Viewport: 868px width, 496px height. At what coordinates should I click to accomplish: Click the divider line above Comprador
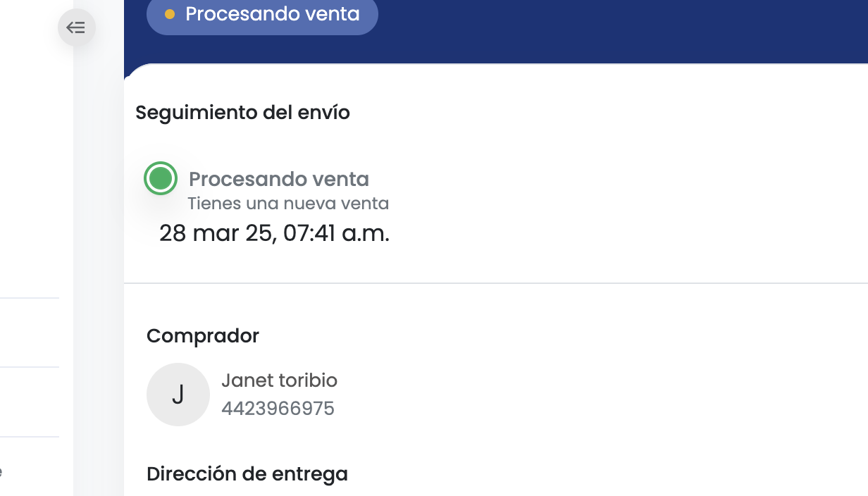pos(493,283)
